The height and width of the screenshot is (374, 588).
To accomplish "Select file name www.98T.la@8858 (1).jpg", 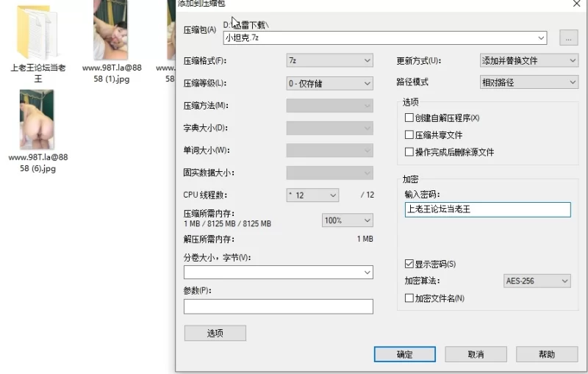I will click(x=112, y=73).
